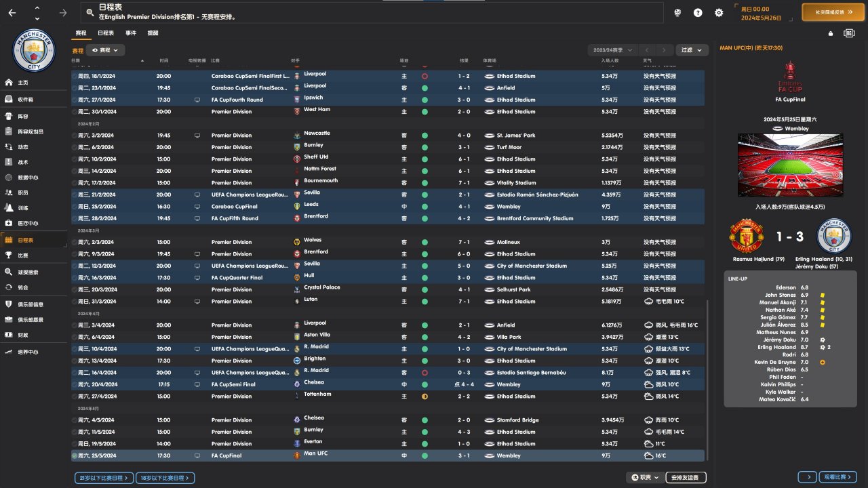Expand 18岁以下比赛日程 fixtures
Screen dimensions: 868x488
[165, 478]
